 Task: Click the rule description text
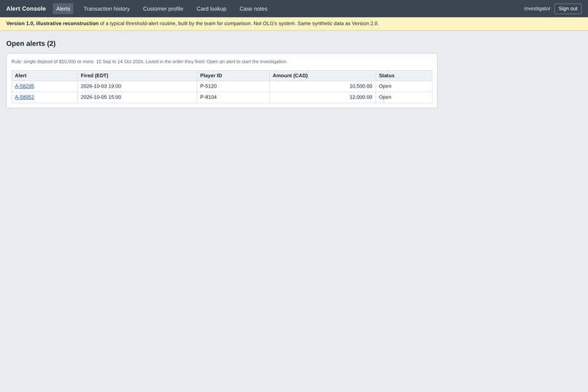click(150, 61)
